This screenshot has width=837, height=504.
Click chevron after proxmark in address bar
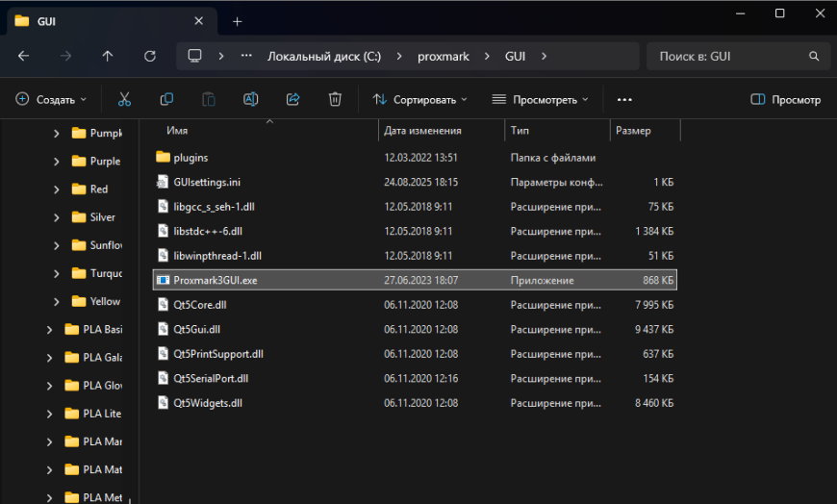click(x=487, y=56)
